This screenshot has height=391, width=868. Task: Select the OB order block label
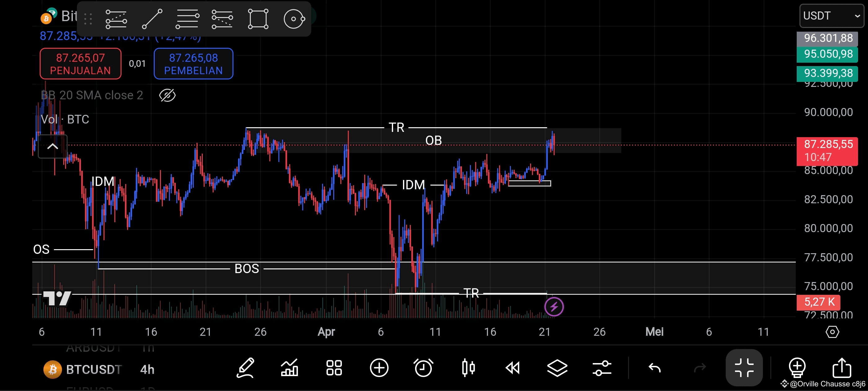click(x=433, y=140)
